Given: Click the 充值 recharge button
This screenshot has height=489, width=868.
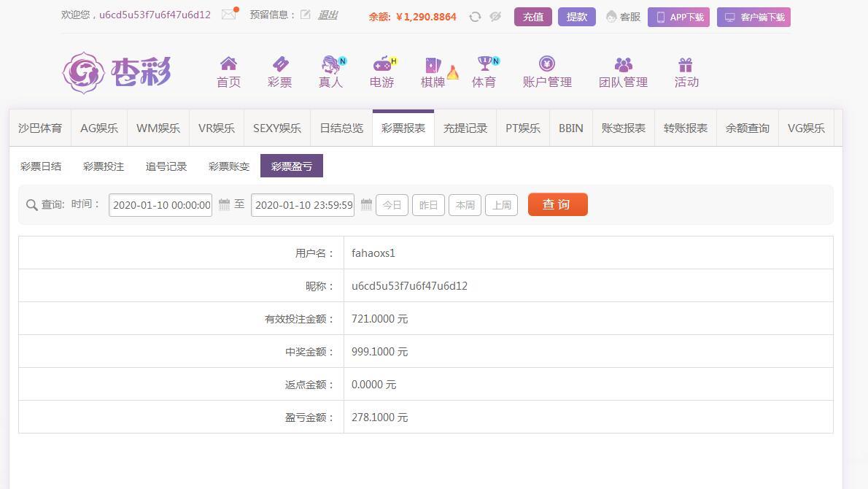Looking at the screenshot, I should [532, 17].
